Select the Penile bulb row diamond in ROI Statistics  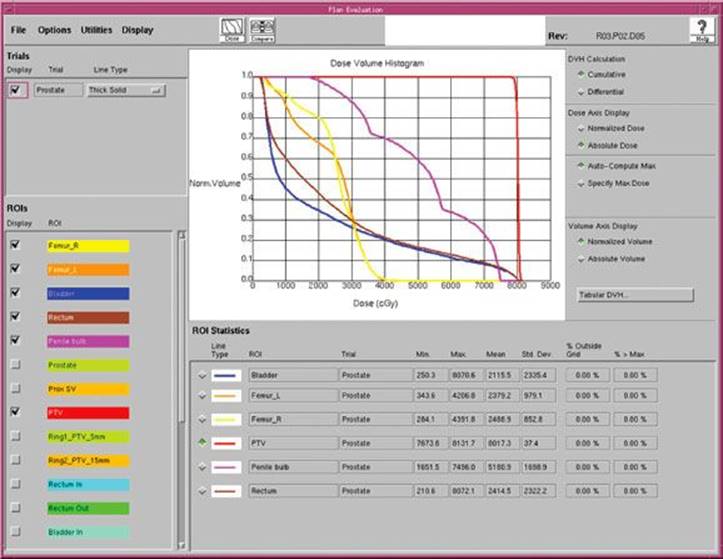(202, 467)
